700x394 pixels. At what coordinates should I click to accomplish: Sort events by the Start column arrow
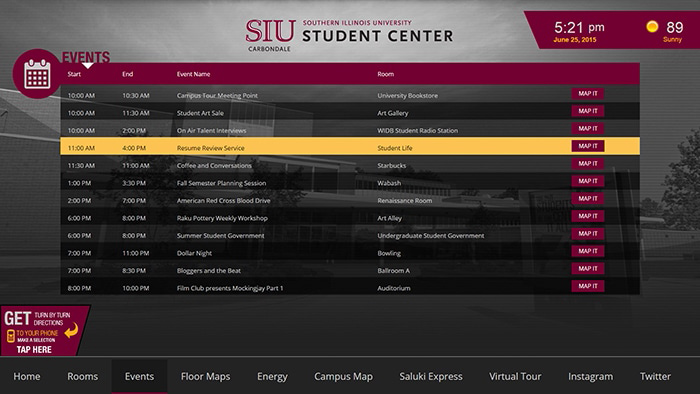(x=88, y=66)
